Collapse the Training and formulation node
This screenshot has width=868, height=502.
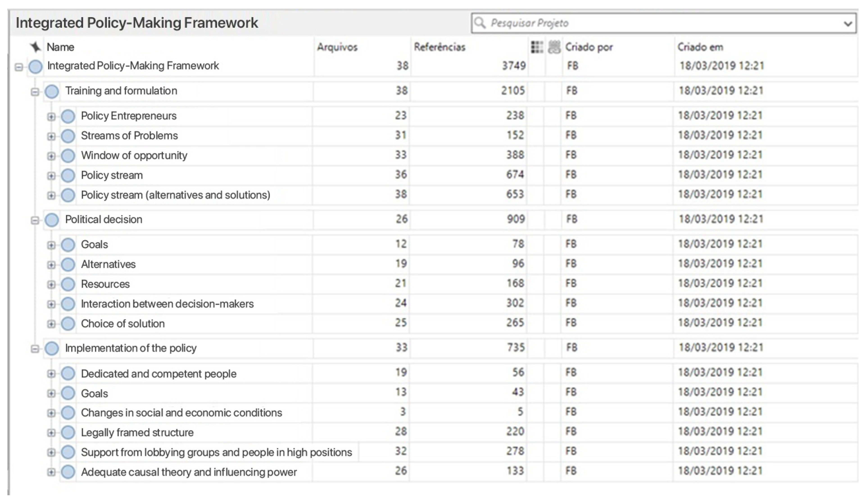35,92
